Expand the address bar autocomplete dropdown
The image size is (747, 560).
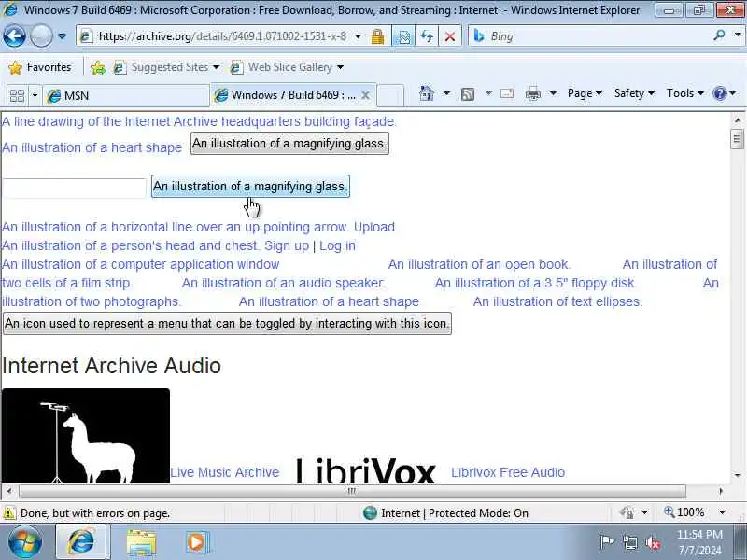(359, 36)
